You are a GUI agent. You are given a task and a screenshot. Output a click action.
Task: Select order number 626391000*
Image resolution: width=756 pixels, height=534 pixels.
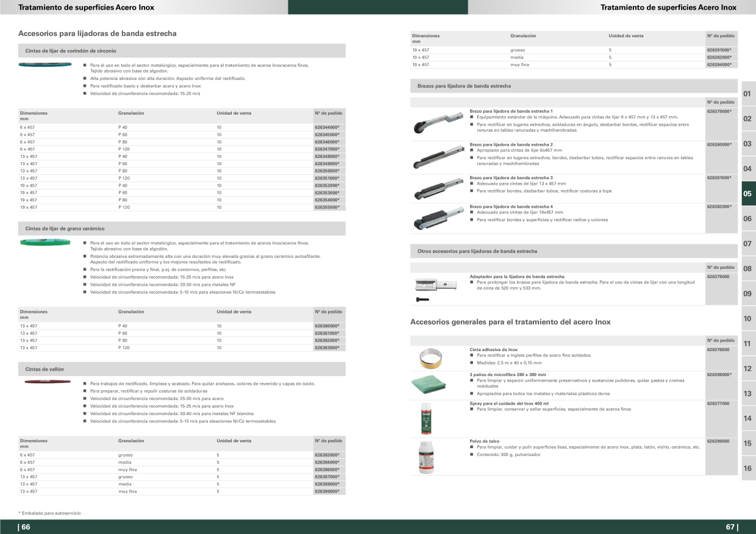719,50
